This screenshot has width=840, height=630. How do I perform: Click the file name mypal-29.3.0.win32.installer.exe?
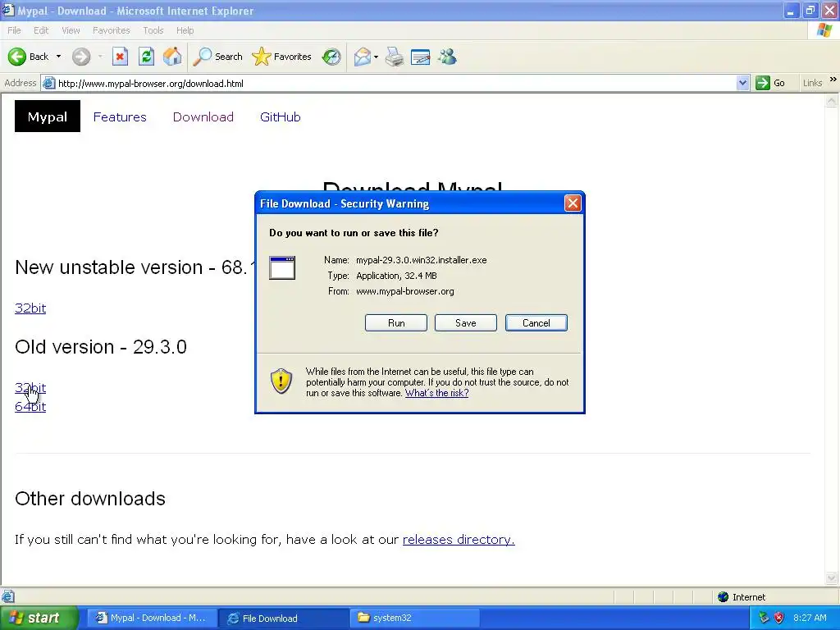click(421, 260)
